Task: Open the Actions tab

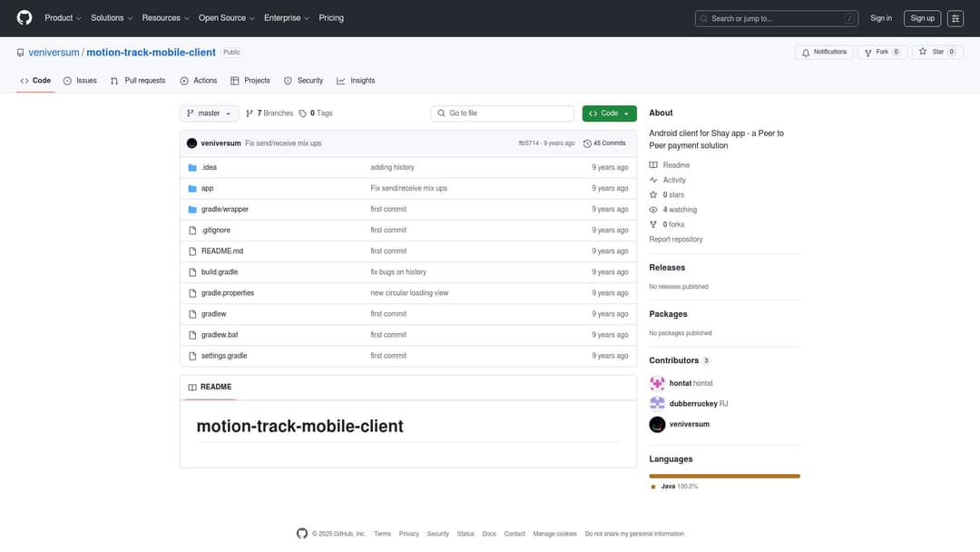Action: pyautogui.click(x=198, y=81)
